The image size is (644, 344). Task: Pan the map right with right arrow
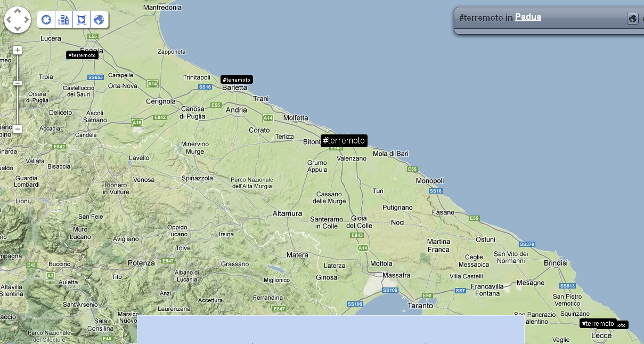click(27, 20)
